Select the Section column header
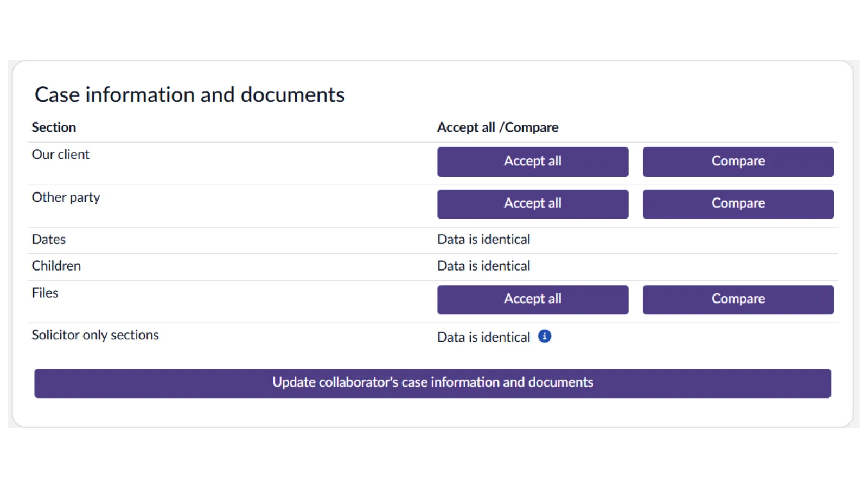 pos(54,127)
